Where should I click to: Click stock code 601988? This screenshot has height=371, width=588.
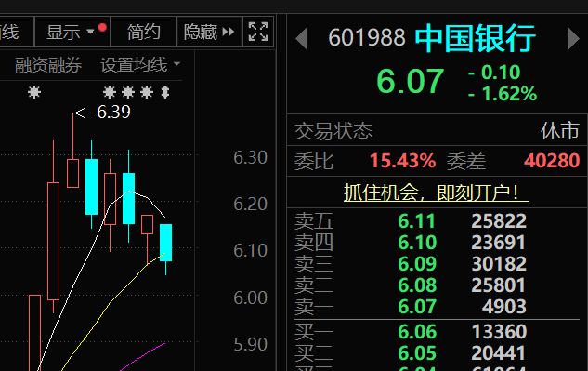pos(366,38)
